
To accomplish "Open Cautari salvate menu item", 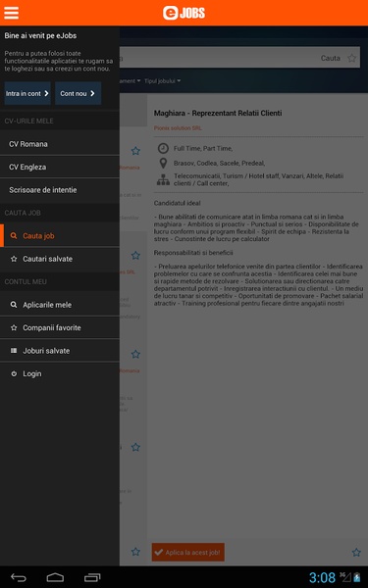I will (60, 259).
